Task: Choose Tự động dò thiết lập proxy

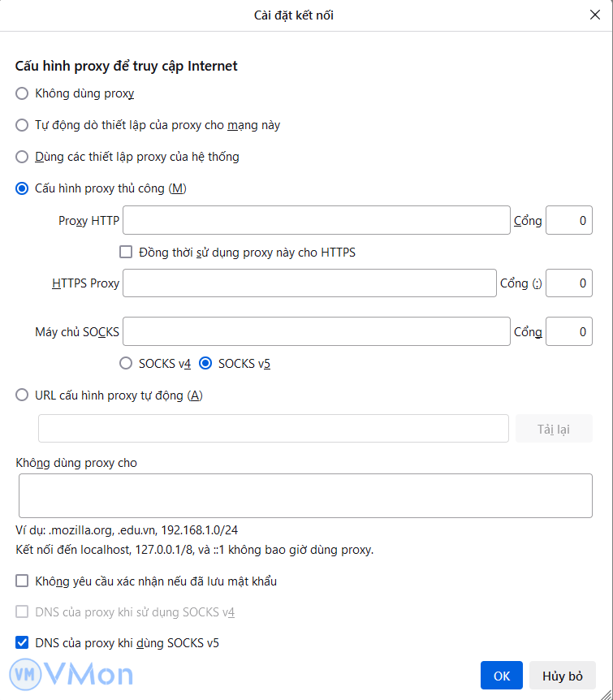Action: pyautogui.click(x=22, y=125)
